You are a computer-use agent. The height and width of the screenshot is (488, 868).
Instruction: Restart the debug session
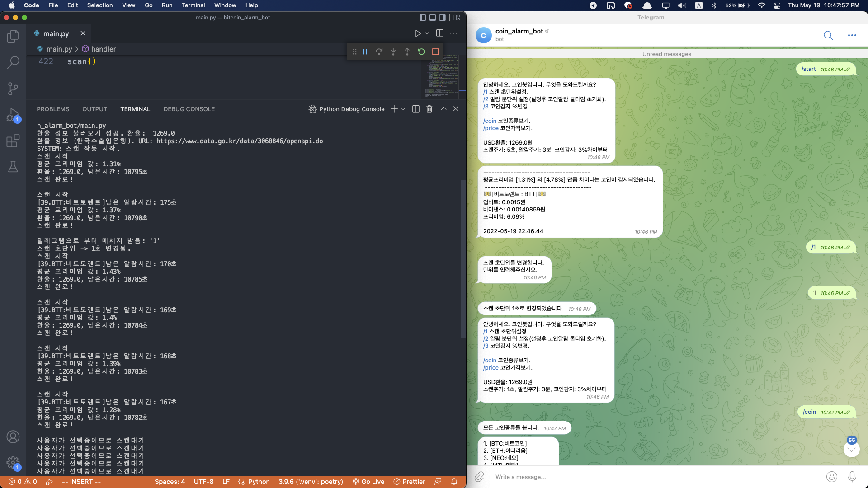pos(421,52)
